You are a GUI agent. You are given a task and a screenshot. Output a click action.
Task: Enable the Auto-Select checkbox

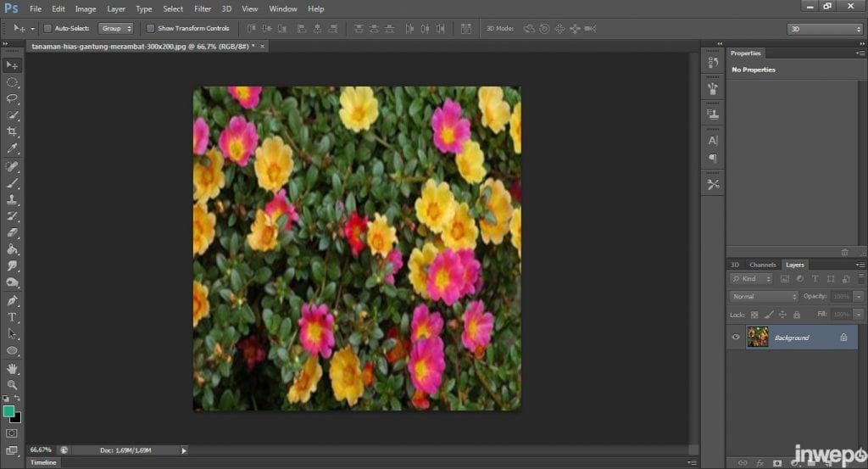(x=47, y=28)
